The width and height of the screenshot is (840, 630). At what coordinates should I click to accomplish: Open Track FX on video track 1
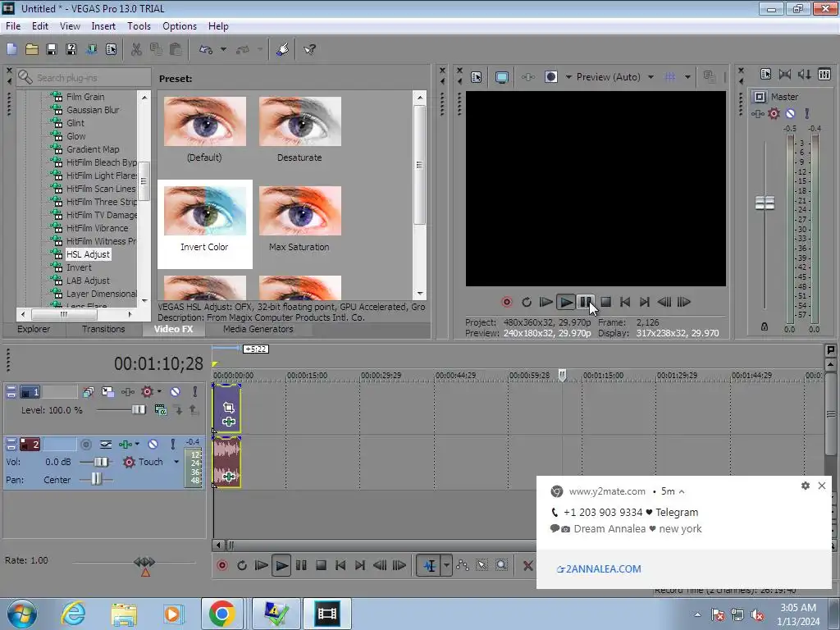[x=127, y=391]
